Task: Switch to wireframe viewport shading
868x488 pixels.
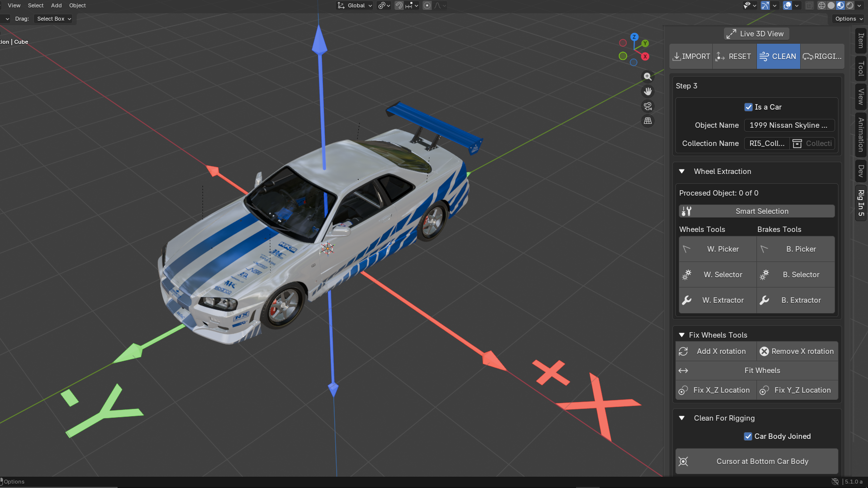Action: 822,5
